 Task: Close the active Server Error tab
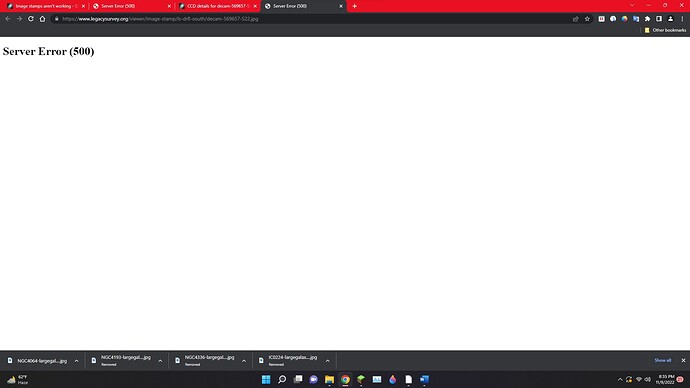point(341,6)
